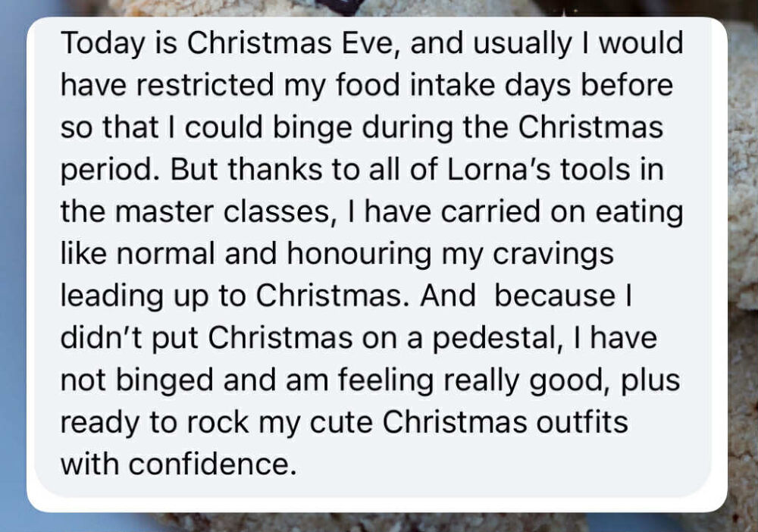This screenshot has width=758, height=532.
Task: Click the word "confidence" ending the message
Action: click(213, 464)
